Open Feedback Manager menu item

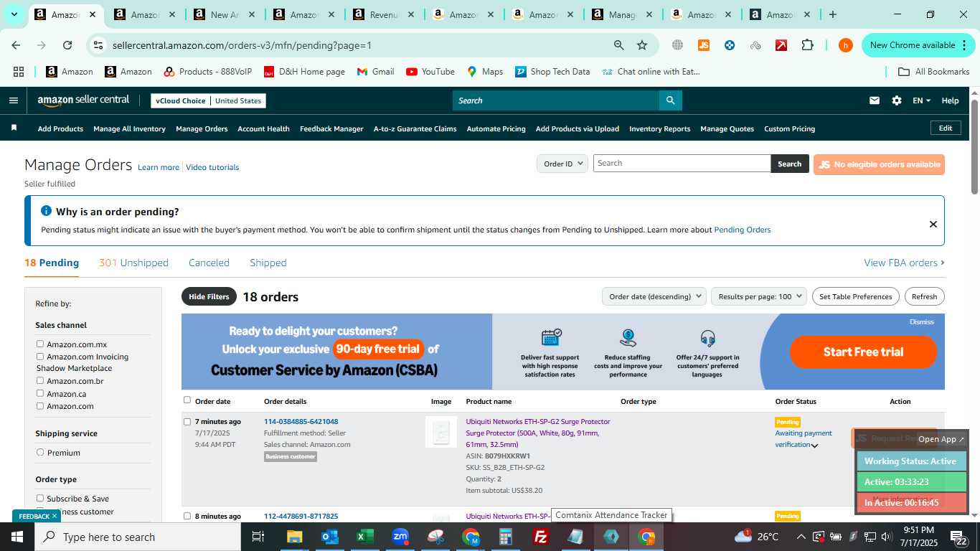tap(331, 129)
